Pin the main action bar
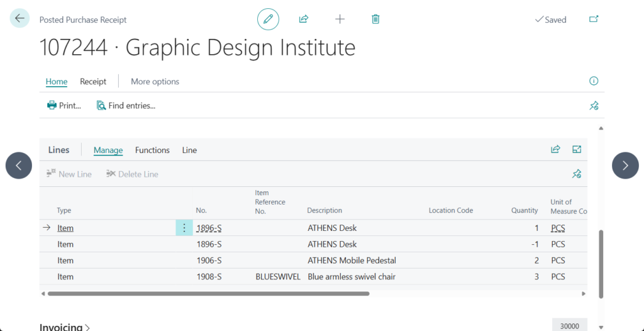 (x=594, y=106)
